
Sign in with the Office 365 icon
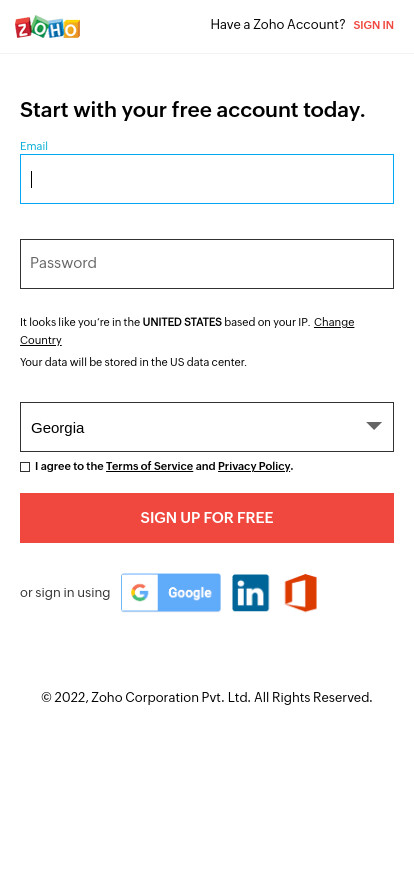[x=301, y=593]
